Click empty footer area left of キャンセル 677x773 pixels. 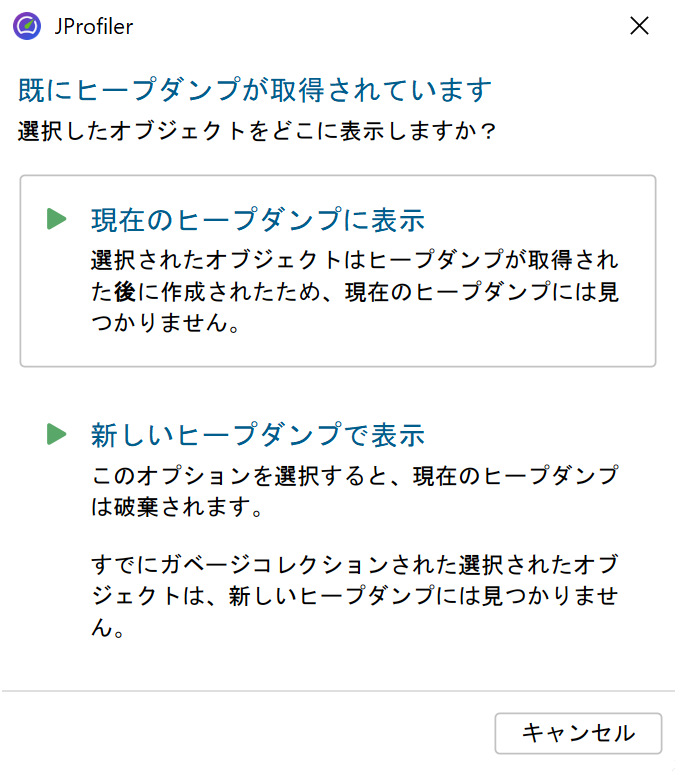250,733
